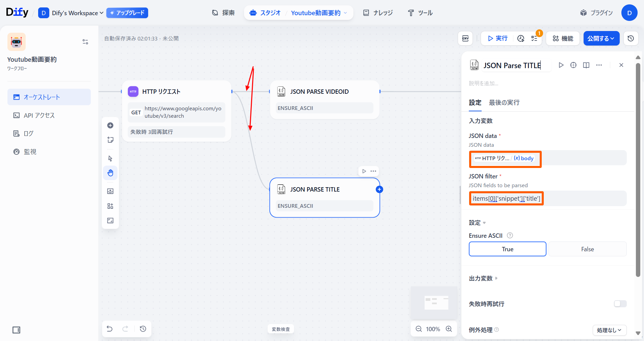Click the 実行 run button

tap(498, 38)
